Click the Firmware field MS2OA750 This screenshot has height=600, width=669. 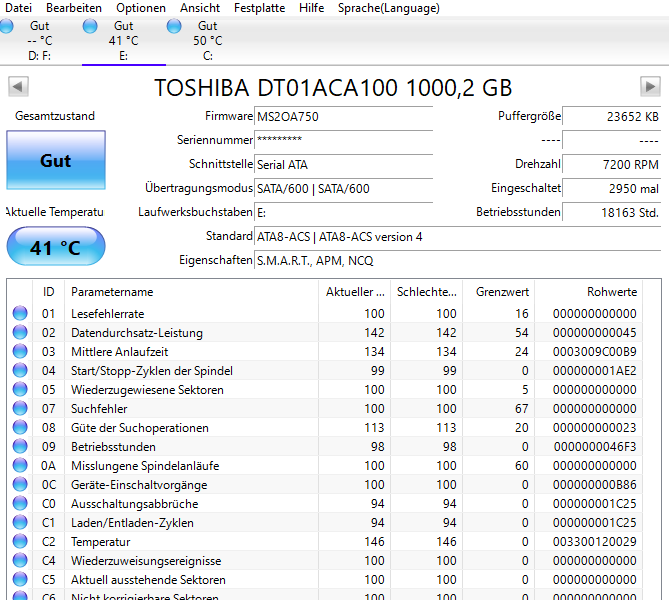coord(343,117)
